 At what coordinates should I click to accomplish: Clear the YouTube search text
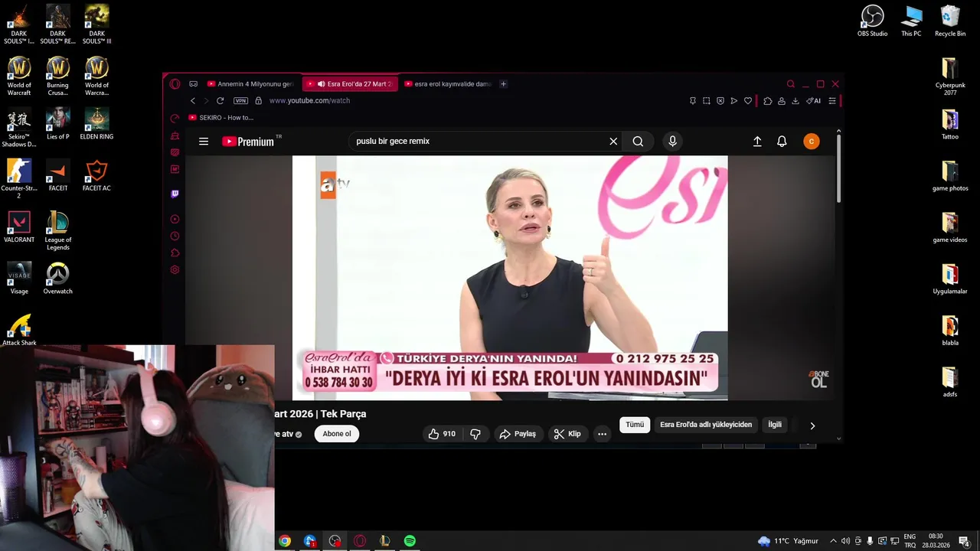613,142
